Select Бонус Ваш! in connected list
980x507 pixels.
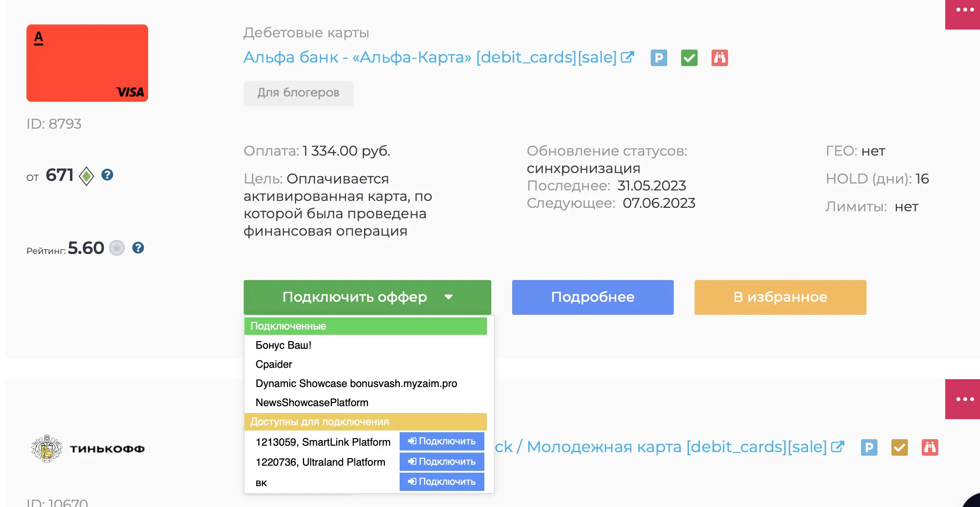(284, 345)
